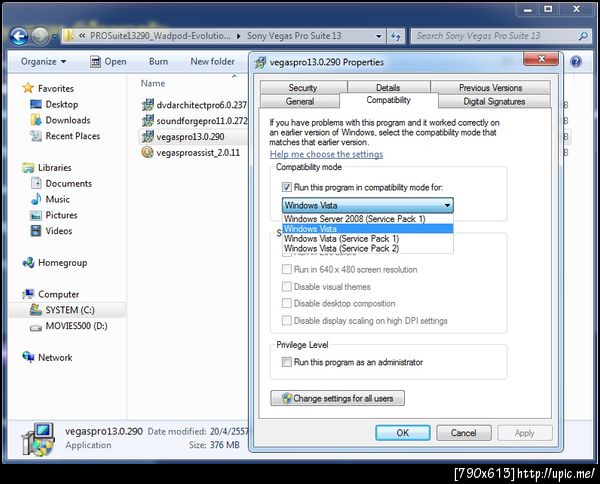
Task: Click the MOVIES500 (D:) drive icon
Action: tap(36, 327)
